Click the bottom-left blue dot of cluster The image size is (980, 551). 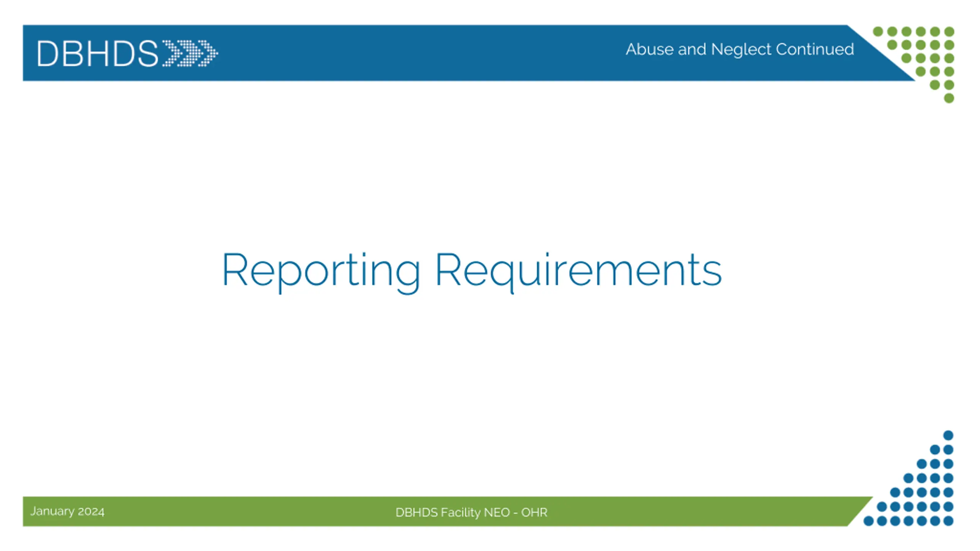869,521
